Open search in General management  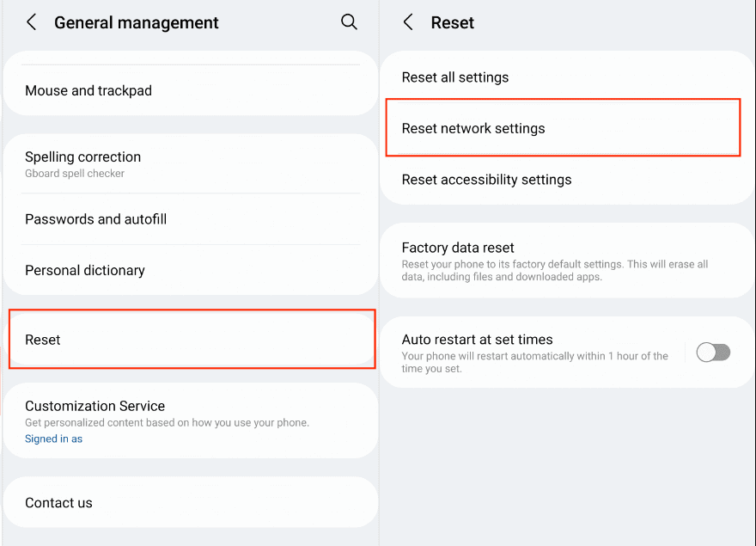pyautogui.click(x=349, y=22)
